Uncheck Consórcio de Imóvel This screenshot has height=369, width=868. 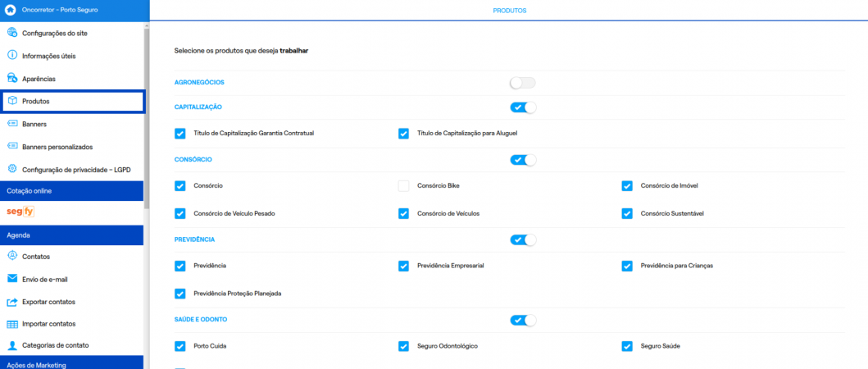627,186
